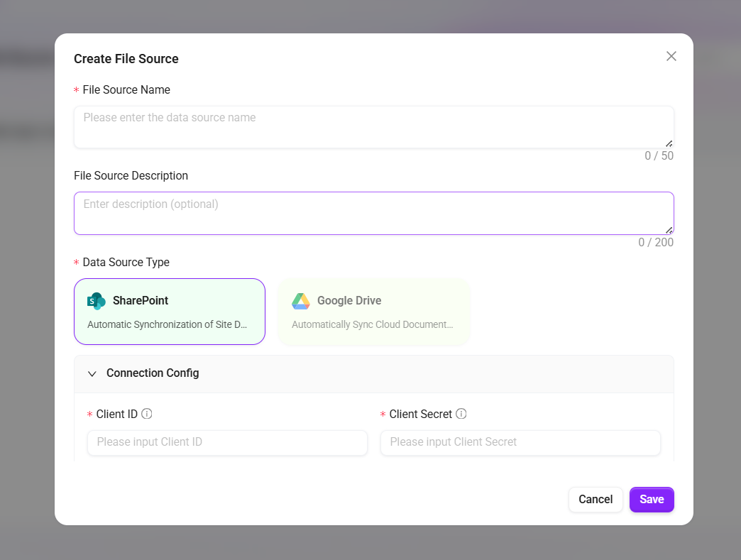Image resolution: width=741 pixels, height=560 pixels.
Task: Select the SharePoint data source card
Action: pos(170,312)
